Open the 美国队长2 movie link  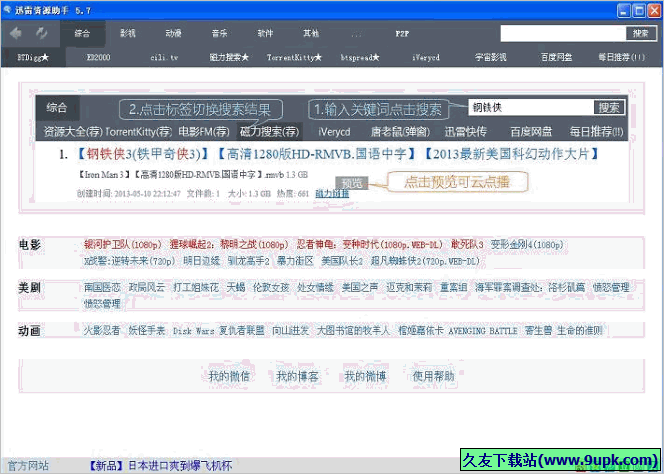click(x=342, y=261)
